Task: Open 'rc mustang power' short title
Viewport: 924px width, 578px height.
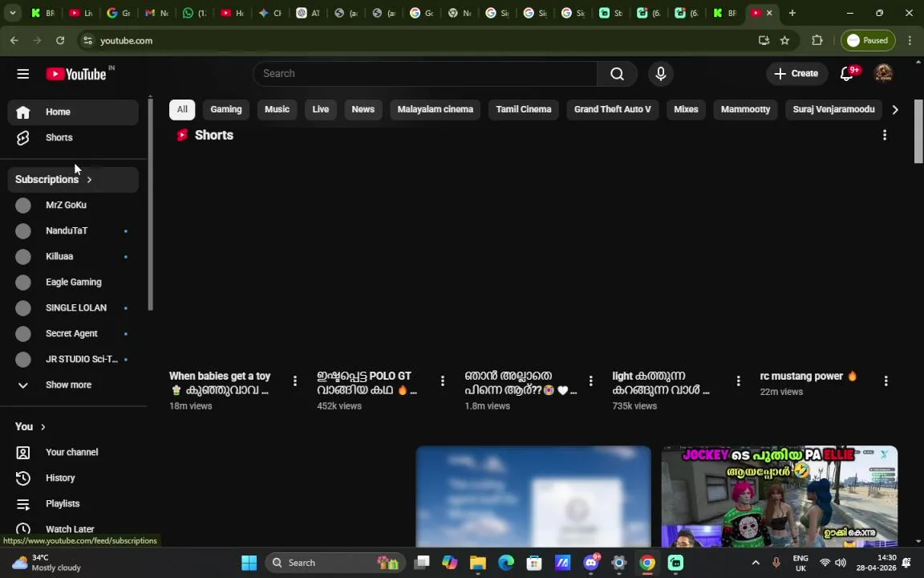Action: click(x=808, y=377)
